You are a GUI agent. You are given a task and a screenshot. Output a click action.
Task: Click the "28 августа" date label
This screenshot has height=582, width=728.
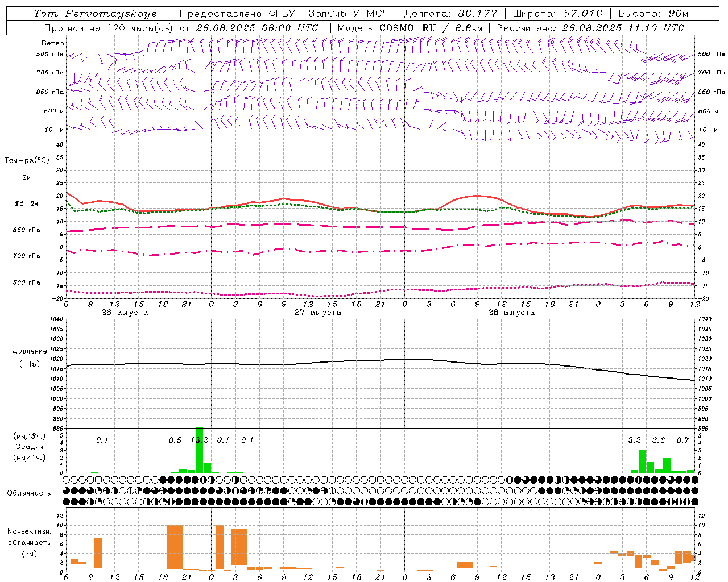point(511,313)
